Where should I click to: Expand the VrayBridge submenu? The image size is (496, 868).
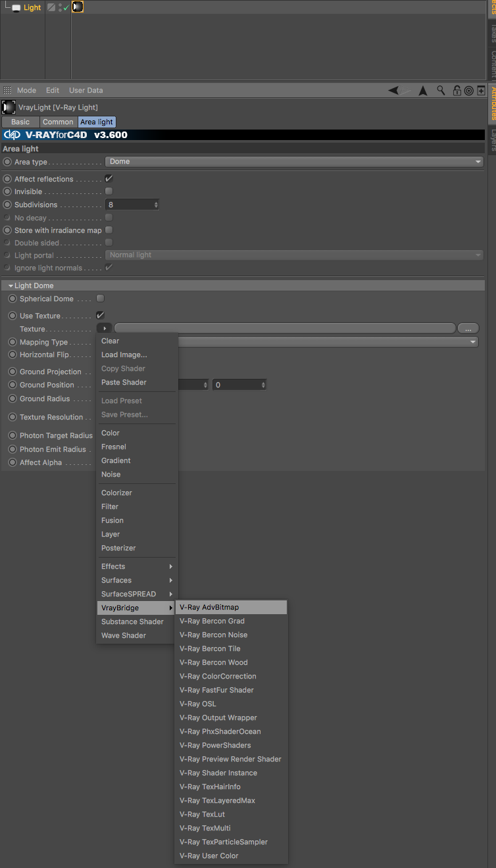point(137,608)
